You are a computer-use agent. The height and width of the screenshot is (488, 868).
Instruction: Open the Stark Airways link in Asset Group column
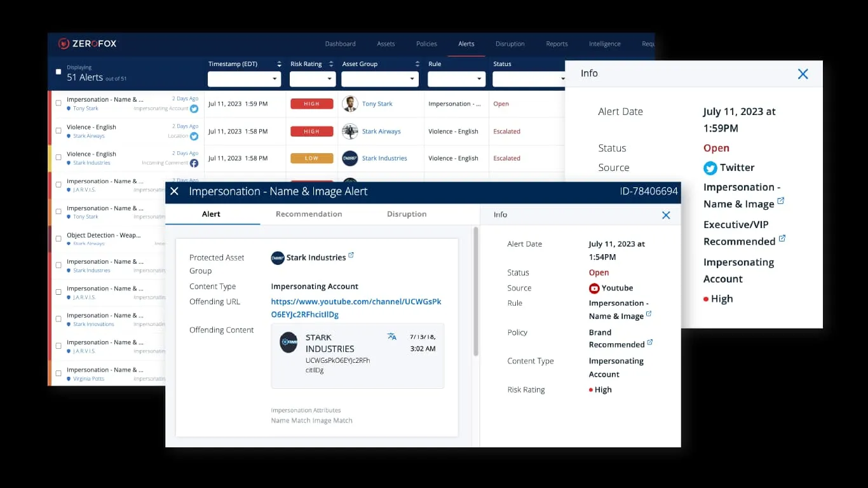click(x=381, y=132)
